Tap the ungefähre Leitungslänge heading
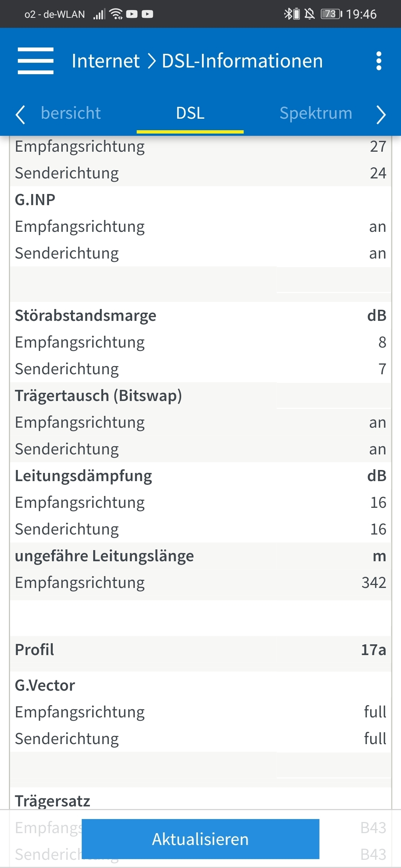This screenshot has height=868, width=401. click(x=104, y=556)
